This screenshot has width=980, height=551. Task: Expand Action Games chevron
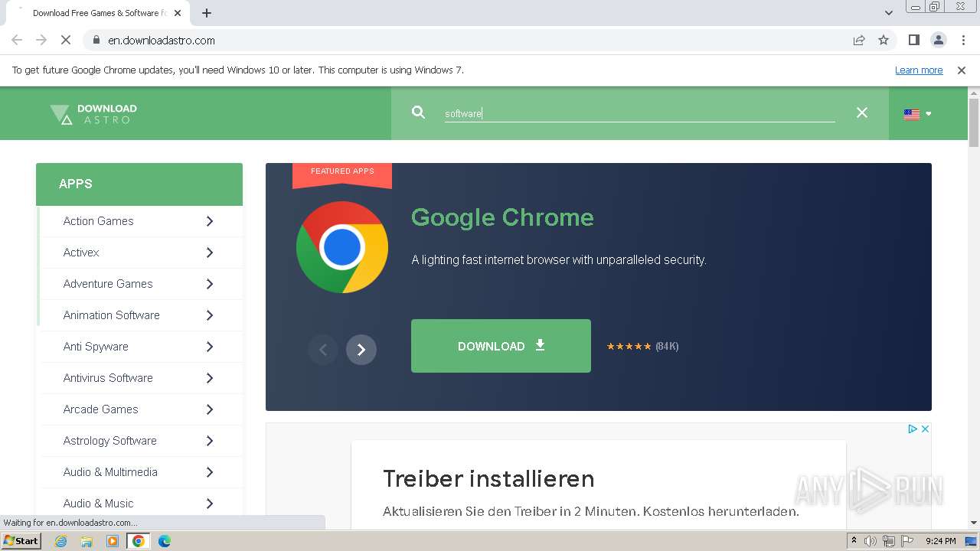click(x=210, y=221)
